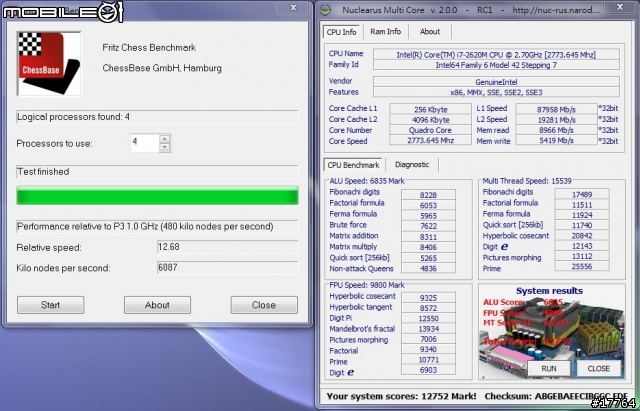Click Multi Thread Fibonachi digits score 17489
This screenshot has width=640, height=411.
click(582, 194)
